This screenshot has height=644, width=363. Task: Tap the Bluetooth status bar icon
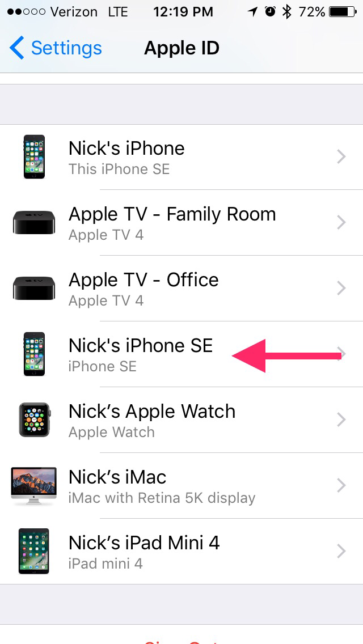click(x=286, y=12)
